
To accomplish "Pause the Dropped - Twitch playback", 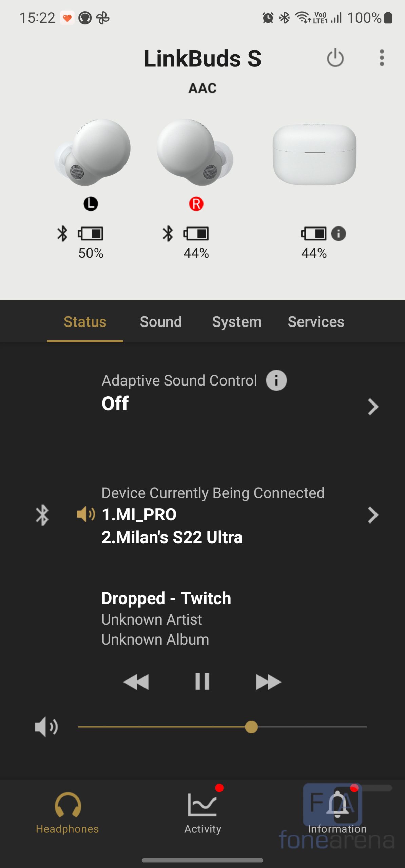I will pyautogui.click(x=202, y=682).
